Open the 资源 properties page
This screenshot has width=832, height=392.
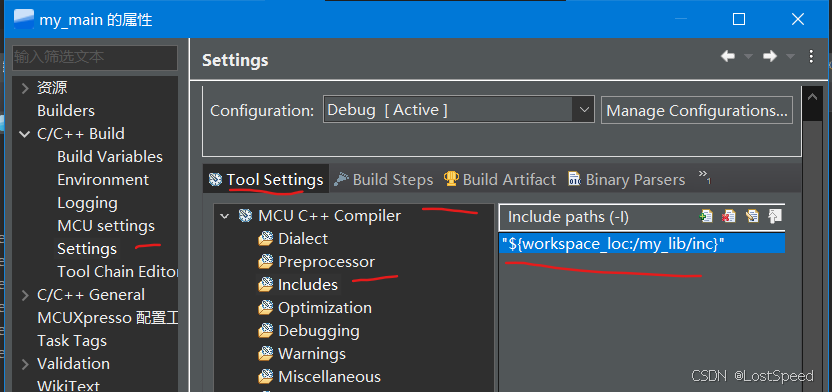[52, 88]
